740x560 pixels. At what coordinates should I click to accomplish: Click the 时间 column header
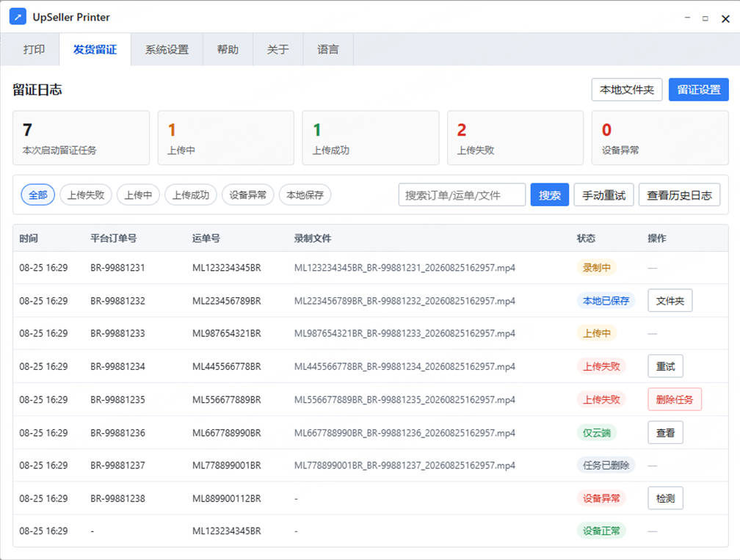(29, 239)
